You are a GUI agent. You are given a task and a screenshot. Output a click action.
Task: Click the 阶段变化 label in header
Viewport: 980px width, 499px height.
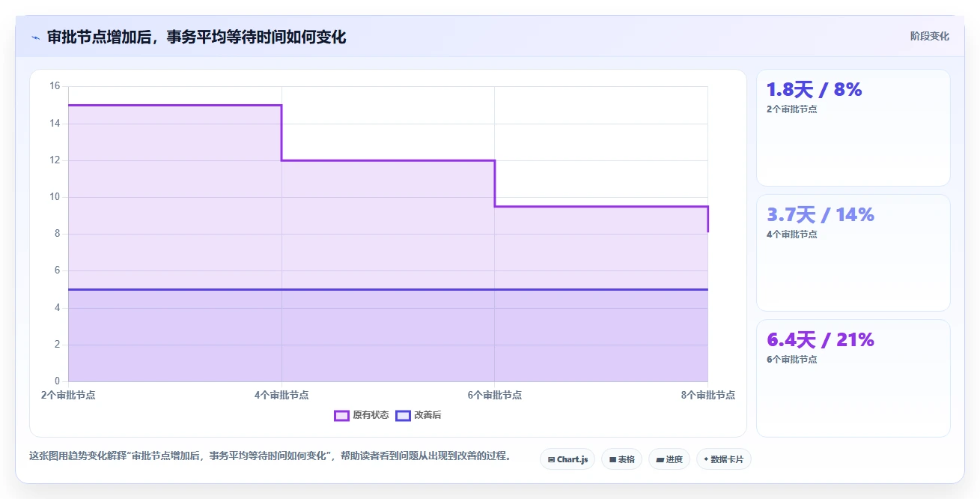(x=930, y=36)
